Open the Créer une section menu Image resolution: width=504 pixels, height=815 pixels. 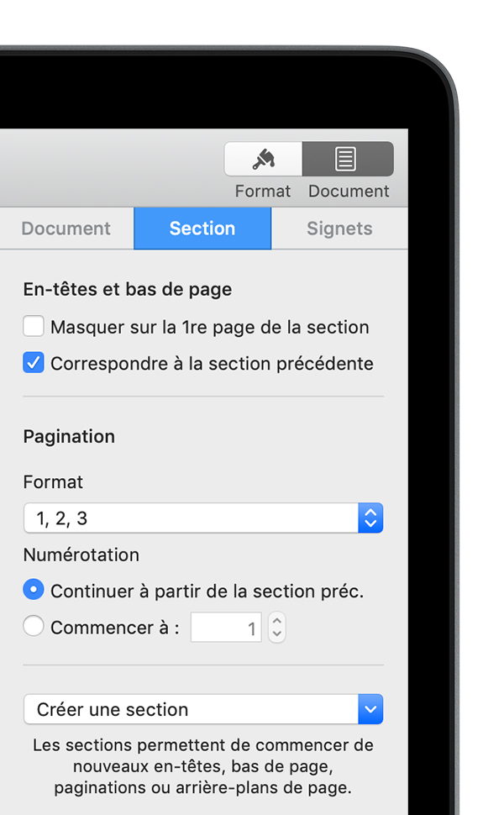click(203, 709)
